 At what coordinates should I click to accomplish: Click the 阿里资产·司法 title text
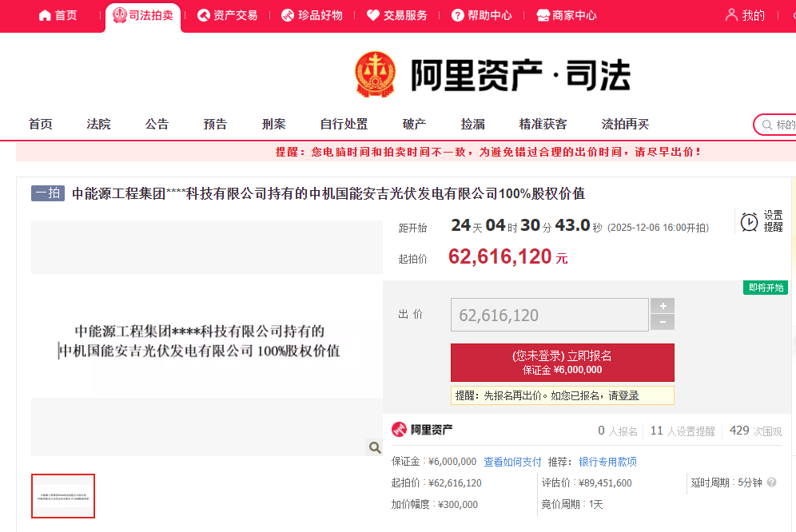tap(520, 75)
